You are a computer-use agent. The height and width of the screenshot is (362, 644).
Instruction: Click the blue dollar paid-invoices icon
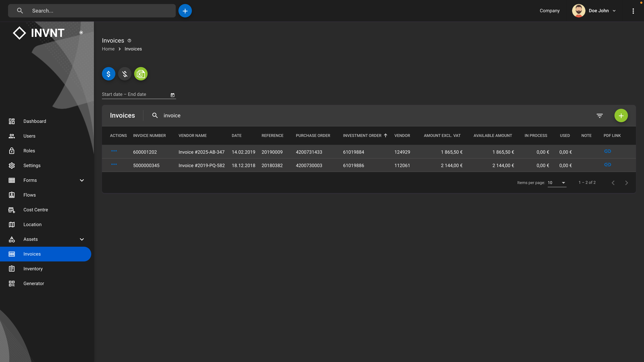click(109, 74)
